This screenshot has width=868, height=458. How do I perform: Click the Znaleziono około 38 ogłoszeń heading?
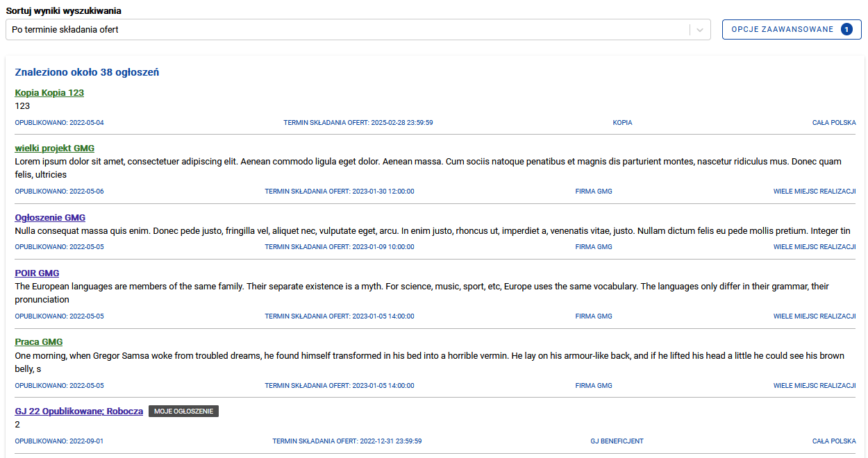tap(87, 72)
